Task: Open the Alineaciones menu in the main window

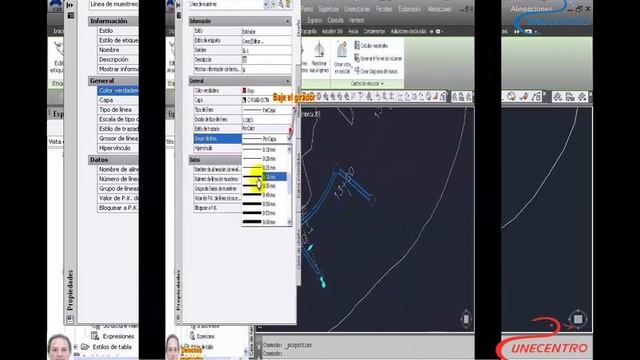Action: click(440, 9)
